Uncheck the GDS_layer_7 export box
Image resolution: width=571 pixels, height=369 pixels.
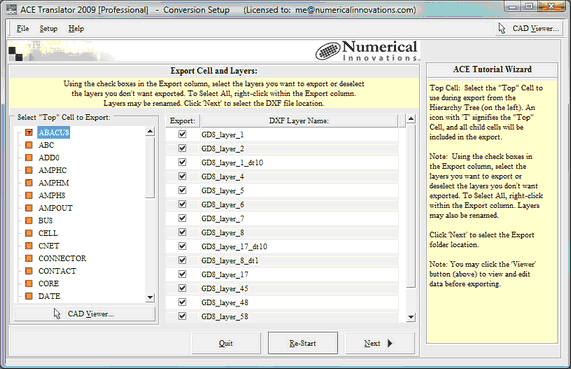click(182, 218)
